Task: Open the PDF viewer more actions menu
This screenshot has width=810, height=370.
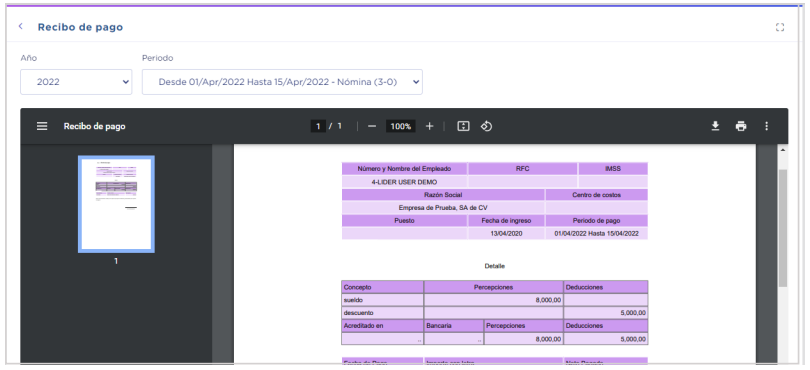Action: 767,126
